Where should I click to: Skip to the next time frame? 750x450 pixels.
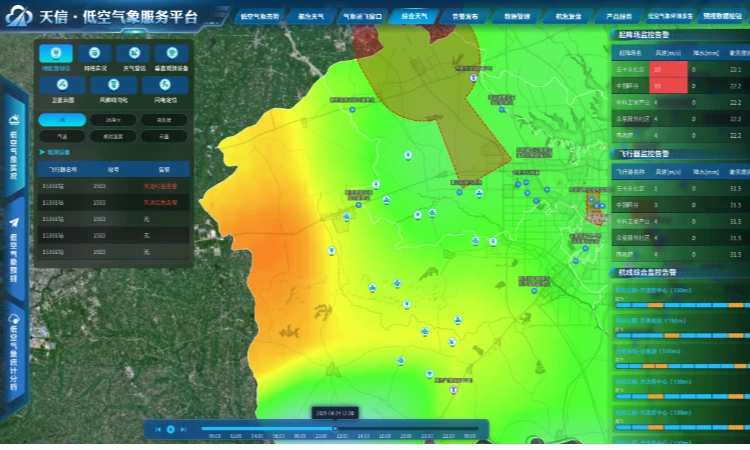[184, 429]
